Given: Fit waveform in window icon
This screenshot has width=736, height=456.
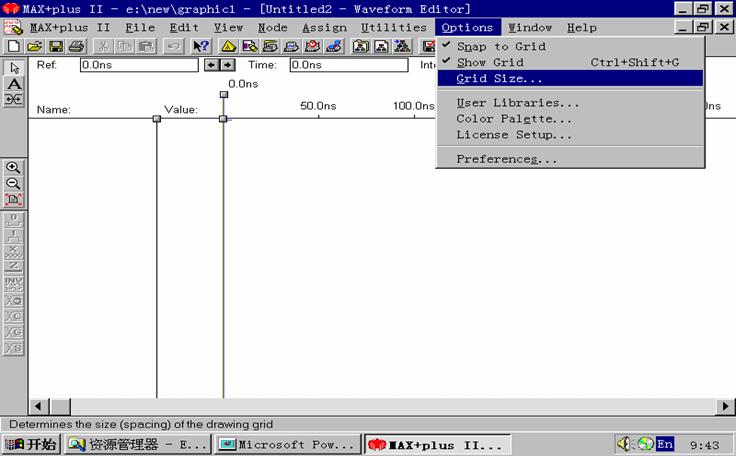Looking at the screenshot, I should 14,200.
